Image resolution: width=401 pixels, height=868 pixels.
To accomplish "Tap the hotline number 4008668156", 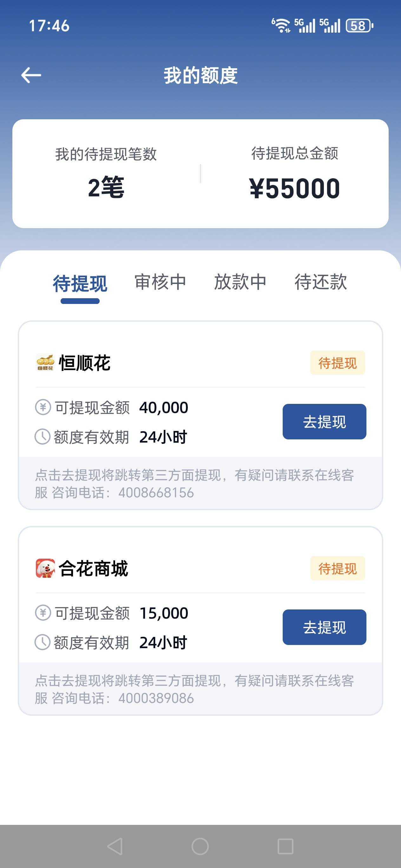I will (156, 493).
